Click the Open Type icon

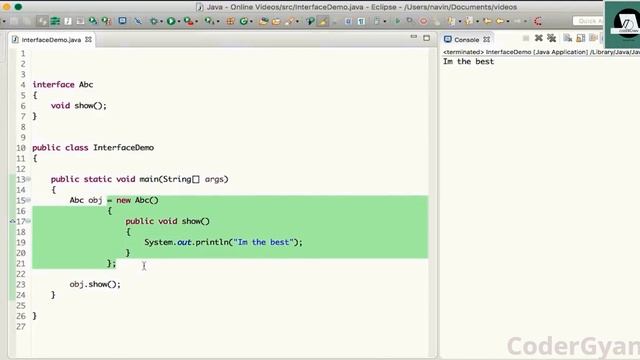click(x=263, y=21)
